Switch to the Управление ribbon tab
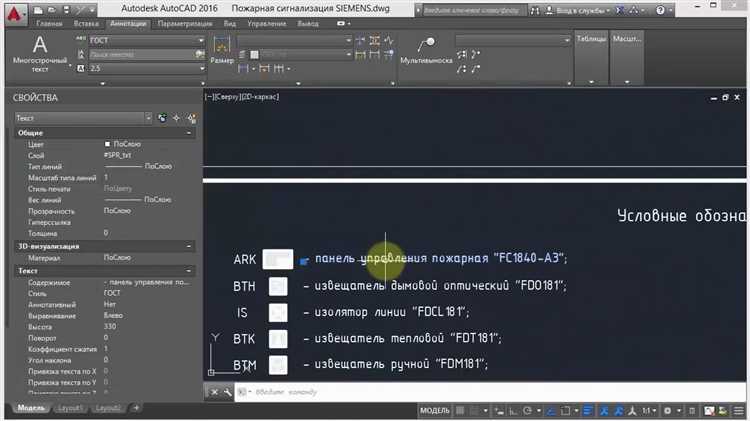The height and width of the screenshot is (421, 750). pyautogui.click(x=266, y=23)
